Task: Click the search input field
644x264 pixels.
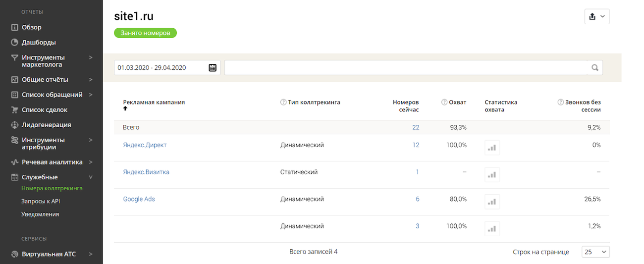Action: tap(406, 68)
